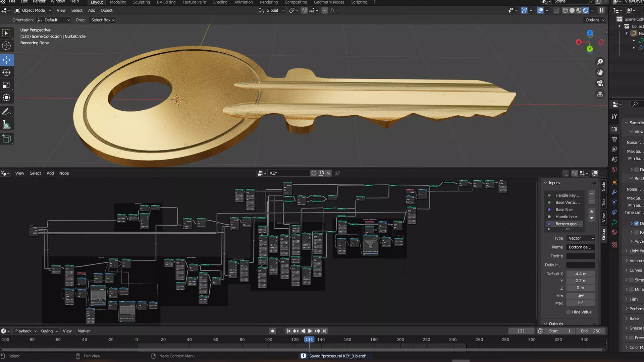Viewport: 644px width, 362px height.
Task: Open the Group sidebar tab
Action: [x=603, y=234]
